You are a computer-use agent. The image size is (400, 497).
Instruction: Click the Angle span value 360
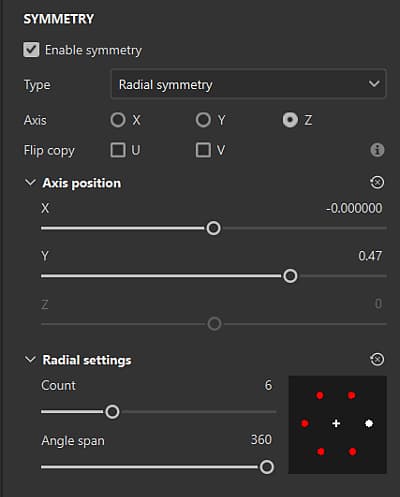coord(261,440)
